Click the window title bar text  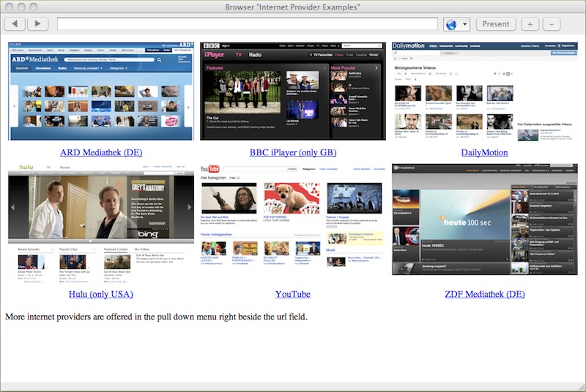tap(293, 7)
